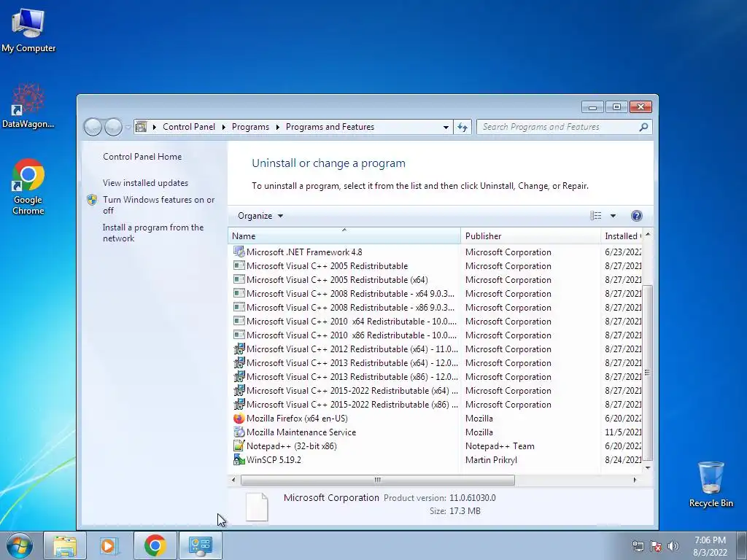This screenshot has height=560, width=747.
Task: Open Turn Windows features on or off
Action: [158, 205]
